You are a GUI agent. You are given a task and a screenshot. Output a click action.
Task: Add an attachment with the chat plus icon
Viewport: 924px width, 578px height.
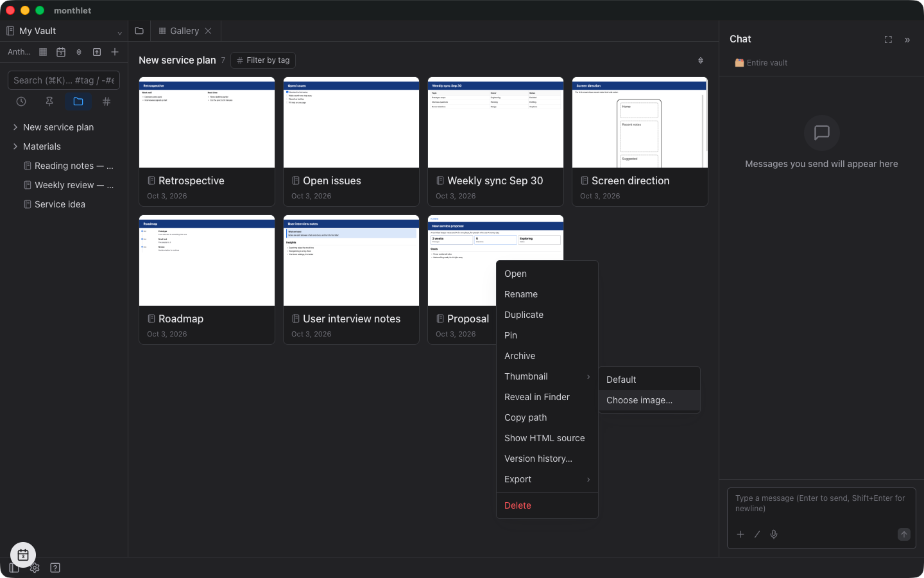[740, 534]
